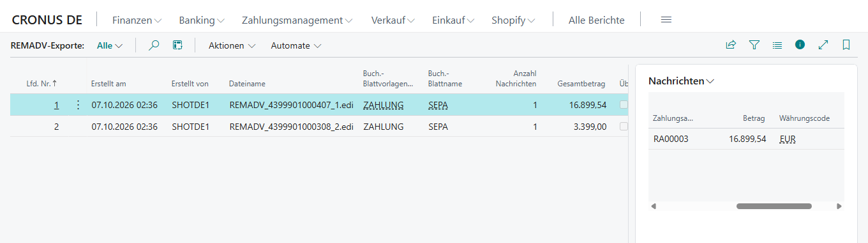Click SHOTDE1 in row 2
The width and height of the screenshot is (868, 243).
[x=191, y=127]
